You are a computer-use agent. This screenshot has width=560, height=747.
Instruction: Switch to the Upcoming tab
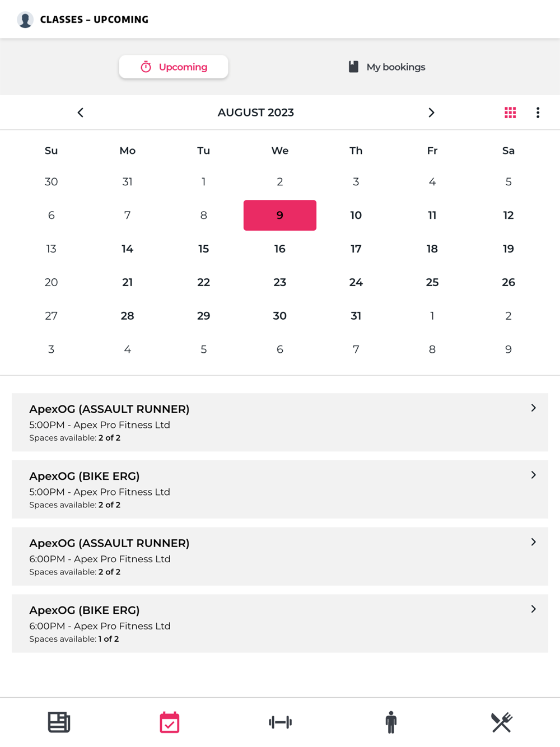[x=174, y=67]
